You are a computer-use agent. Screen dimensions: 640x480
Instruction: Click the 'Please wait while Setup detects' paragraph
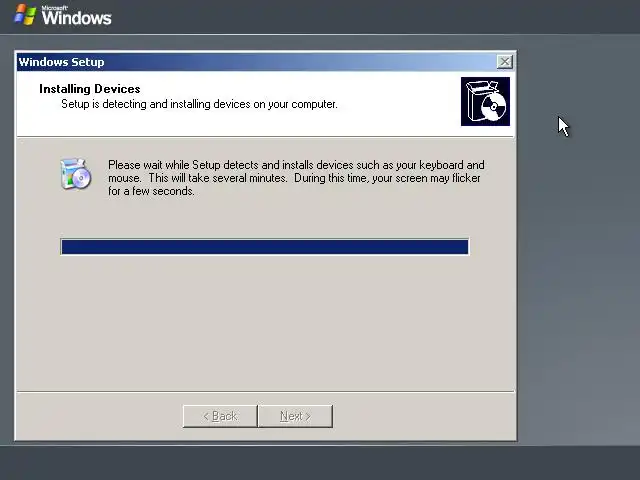tap(296, 178)
